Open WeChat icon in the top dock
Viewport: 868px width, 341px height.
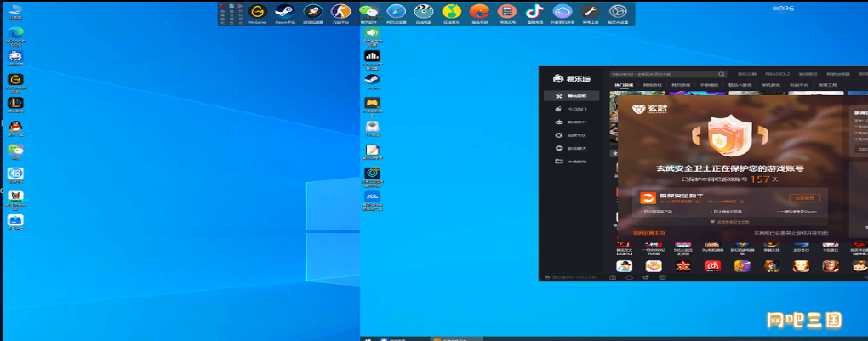(368, 12)
